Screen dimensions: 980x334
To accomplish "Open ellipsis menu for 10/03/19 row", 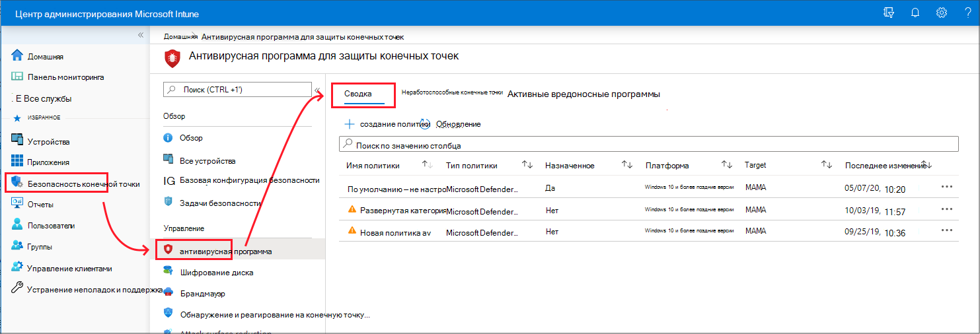I will 947,209.
